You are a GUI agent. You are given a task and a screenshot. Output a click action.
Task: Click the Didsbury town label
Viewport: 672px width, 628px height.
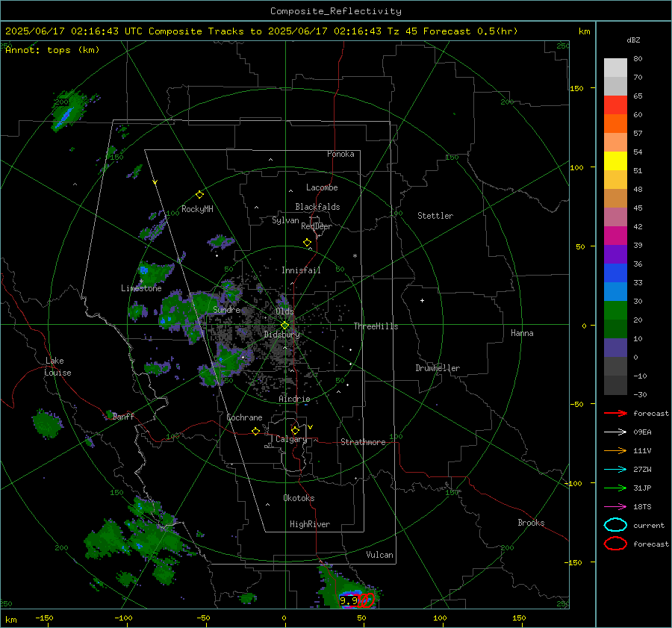pos(281,335)
